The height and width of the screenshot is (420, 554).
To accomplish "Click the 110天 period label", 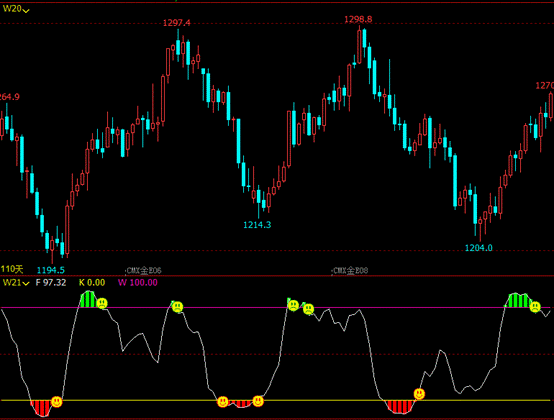I will tap(12, 270).
